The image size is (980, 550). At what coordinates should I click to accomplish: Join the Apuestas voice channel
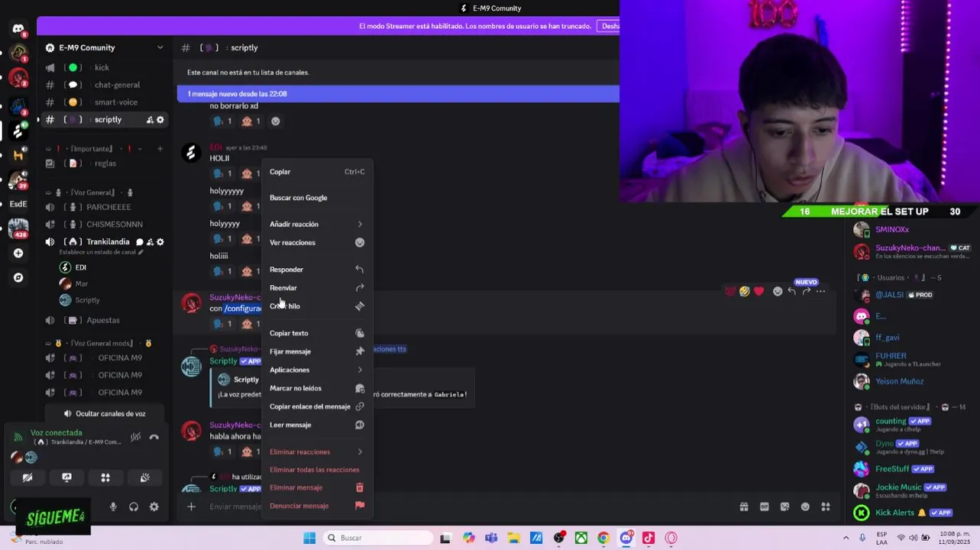pos(105,320)
